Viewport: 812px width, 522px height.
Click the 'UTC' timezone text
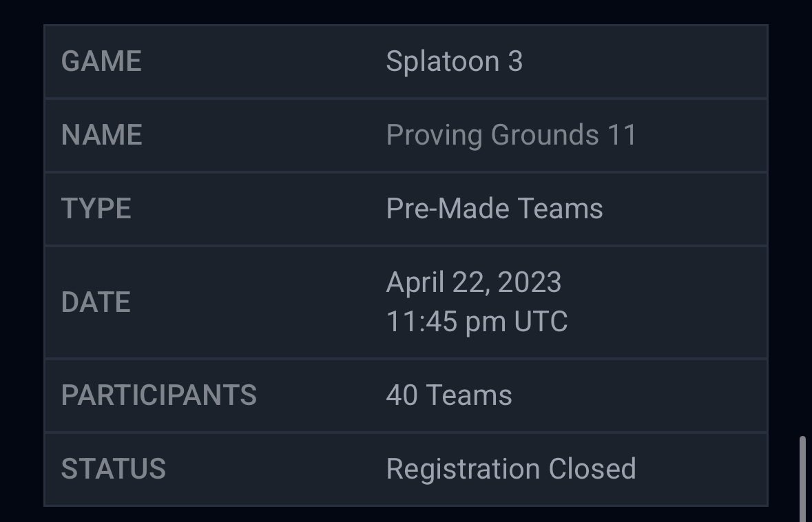pos(541,322)
